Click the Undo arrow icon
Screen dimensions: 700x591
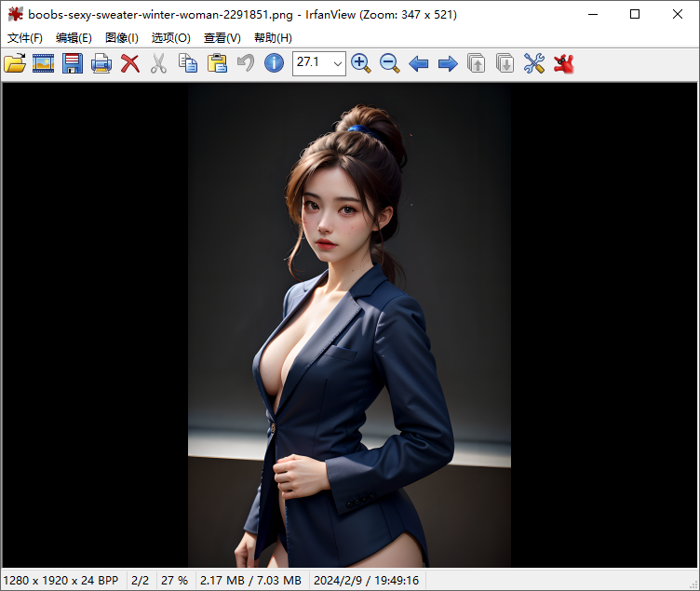(x=246, y=63)
